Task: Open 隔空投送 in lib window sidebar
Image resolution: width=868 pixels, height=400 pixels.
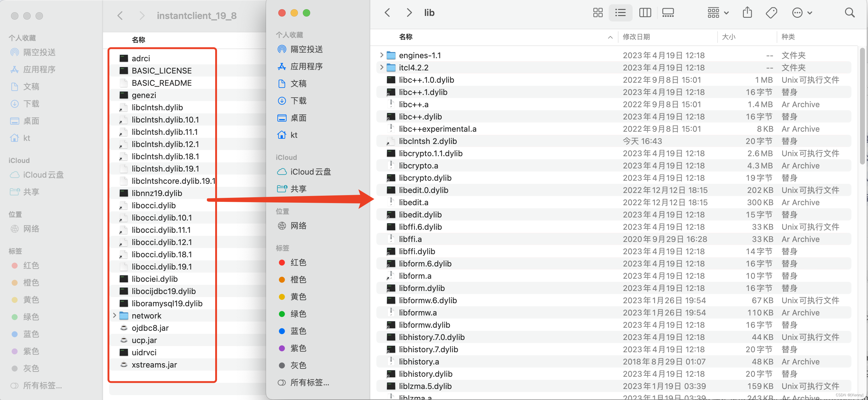Action: click(300, 49)
